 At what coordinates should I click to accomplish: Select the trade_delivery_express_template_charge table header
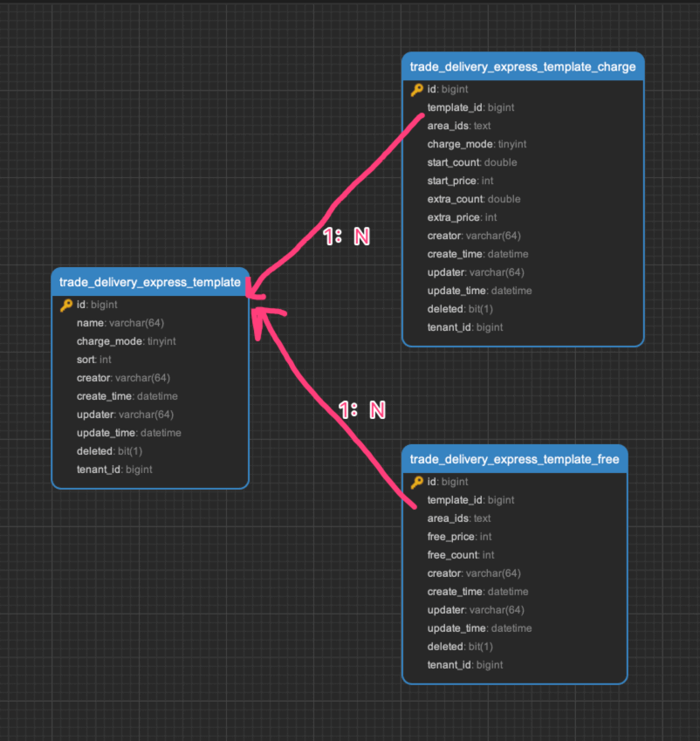523,66
